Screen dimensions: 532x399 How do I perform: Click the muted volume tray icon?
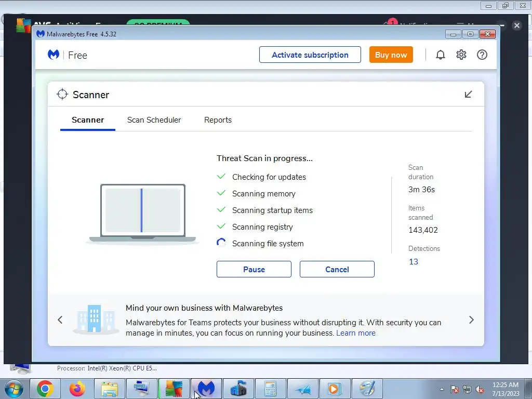[480, 390]
